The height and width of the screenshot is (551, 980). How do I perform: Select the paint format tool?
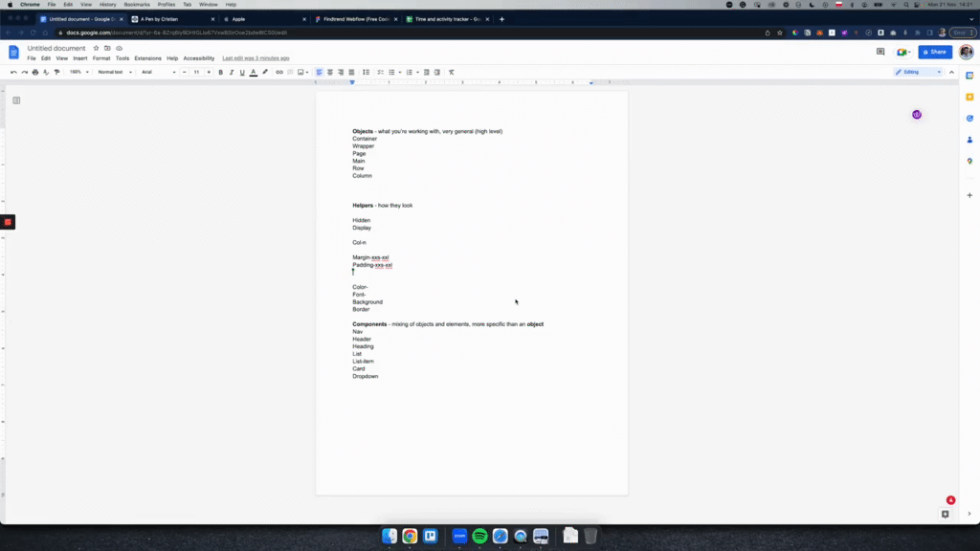point(57,72)
